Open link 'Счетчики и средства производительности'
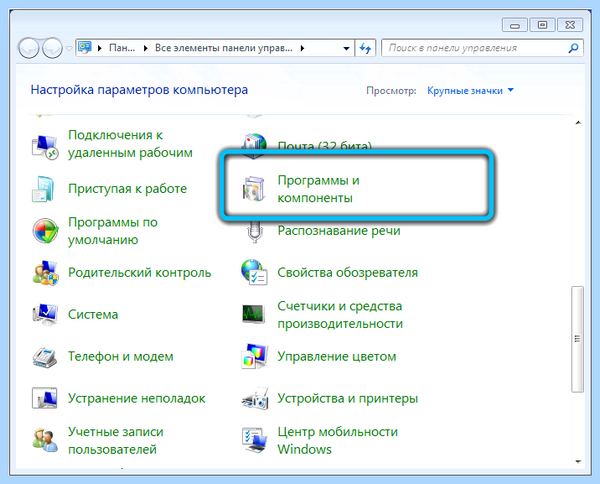The width and height of the screenshot is (600, 484). pos(340,315)
